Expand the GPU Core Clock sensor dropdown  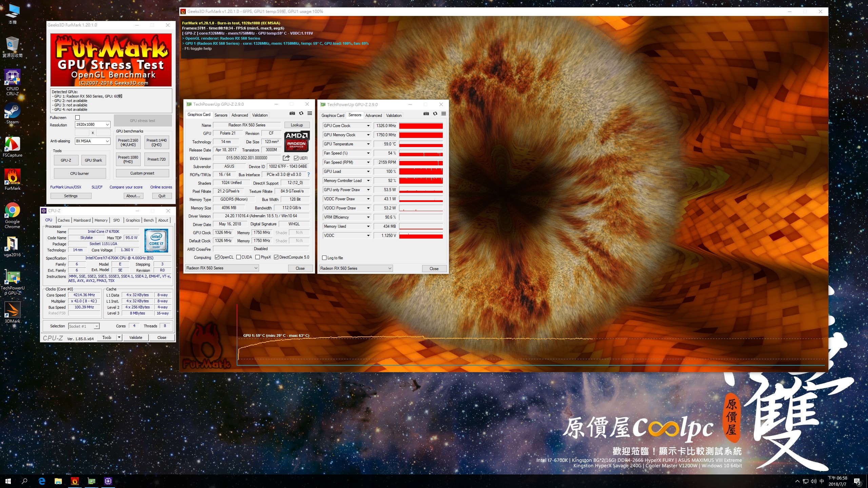368,126
